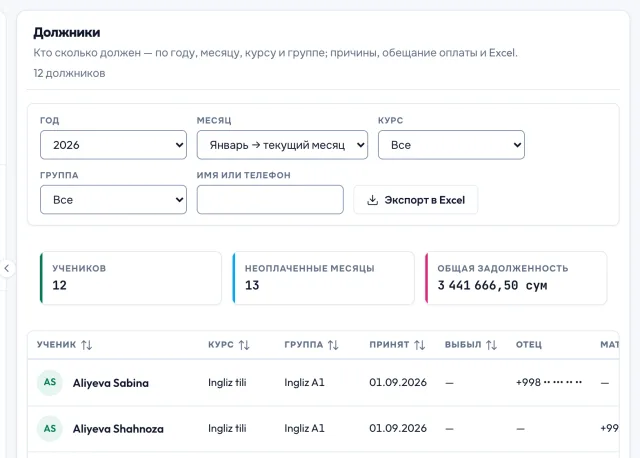Sort table by Группа column arrows
This screenshot has width=640, height=458.
coord(333,345)
